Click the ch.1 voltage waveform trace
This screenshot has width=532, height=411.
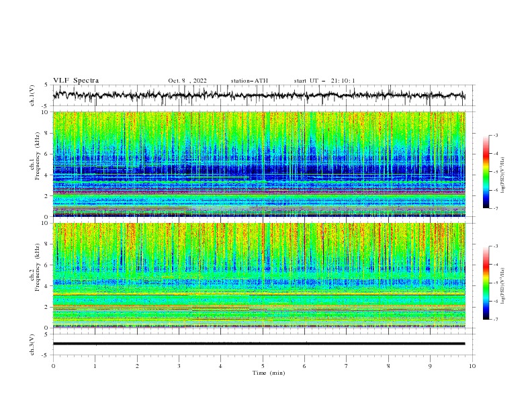[259, 95]
